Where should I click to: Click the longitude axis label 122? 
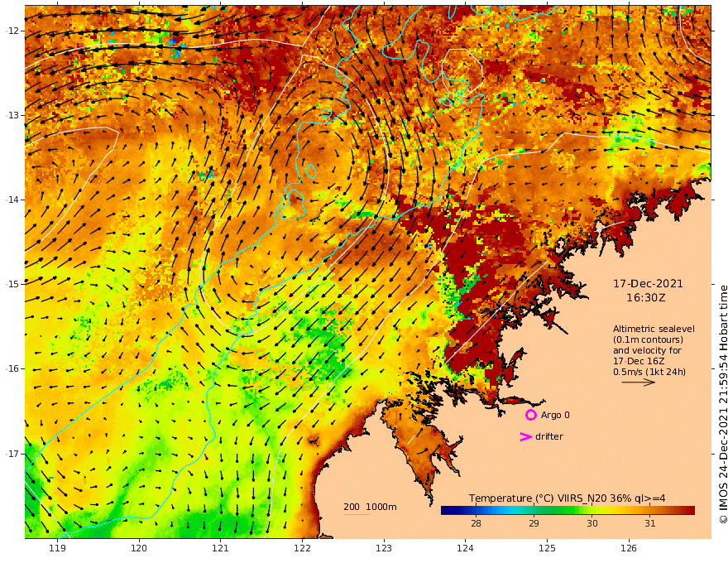click(x=302, y=548)
